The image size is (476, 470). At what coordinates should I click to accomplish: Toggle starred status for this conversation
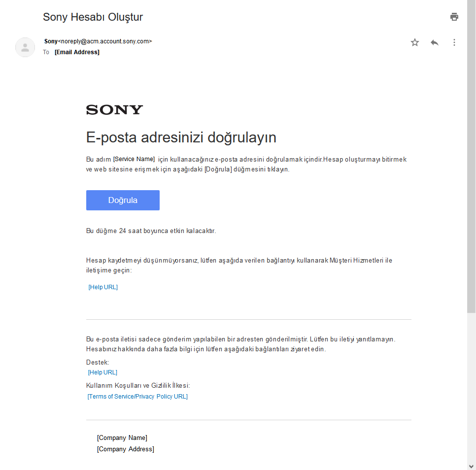pos(414,42)
